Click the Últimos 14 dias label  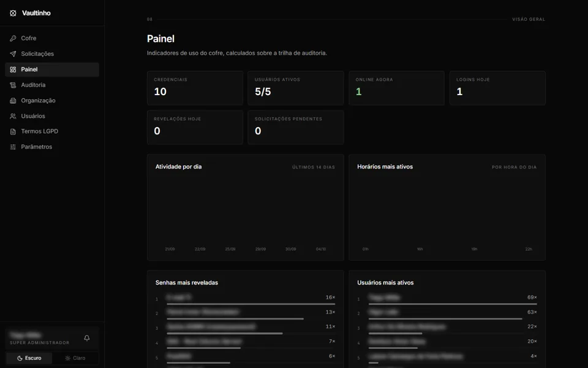[x=314, y=167]
